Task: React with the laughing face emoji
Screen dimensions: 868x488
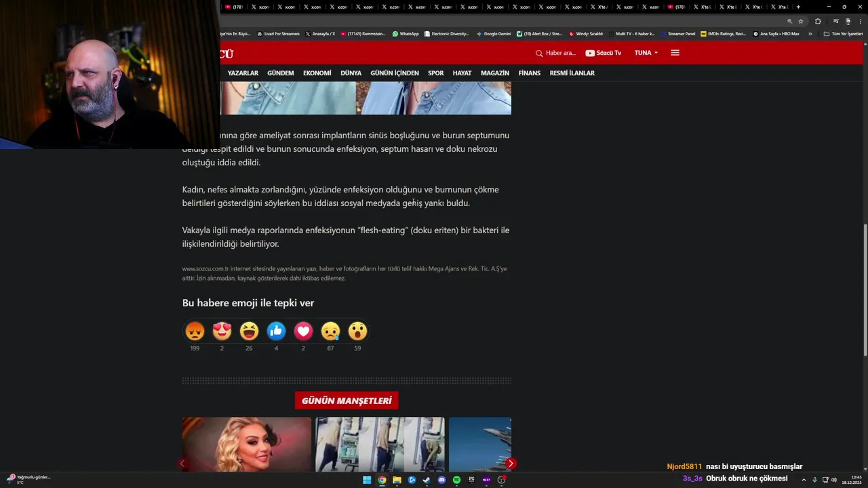Action: 249,331
